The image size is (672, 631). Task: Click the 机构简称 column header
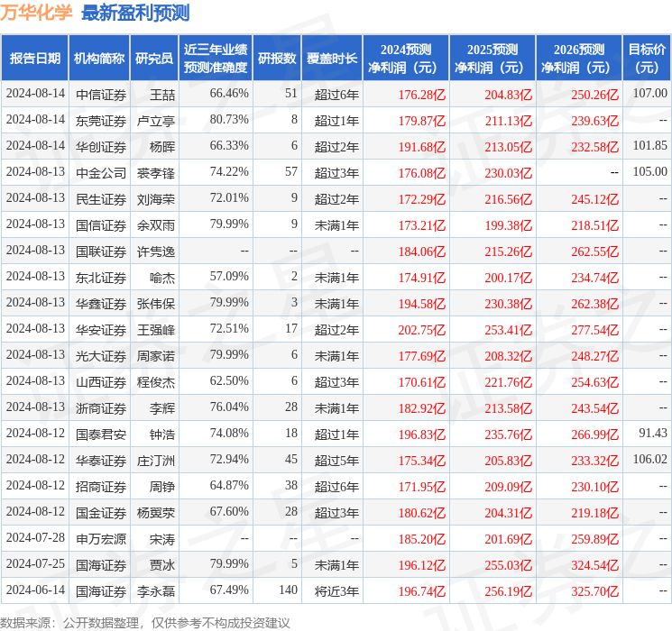(x=99, y=59)
